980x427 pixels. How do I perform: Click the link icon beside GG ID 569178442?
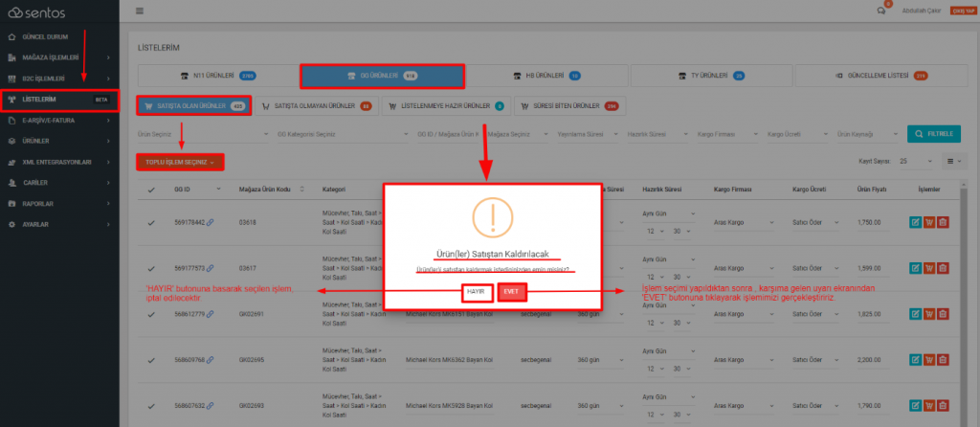[211, 222]
